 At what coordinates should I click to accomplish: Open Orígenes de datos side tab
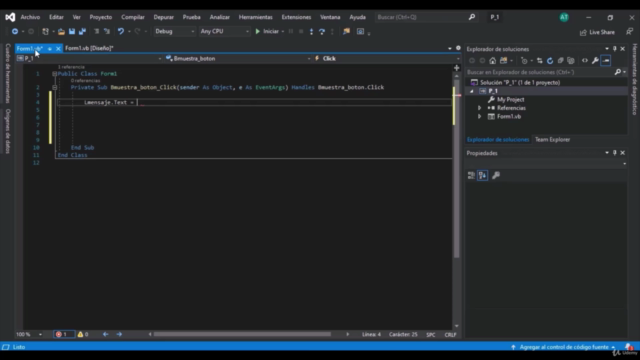click(8, 131)
